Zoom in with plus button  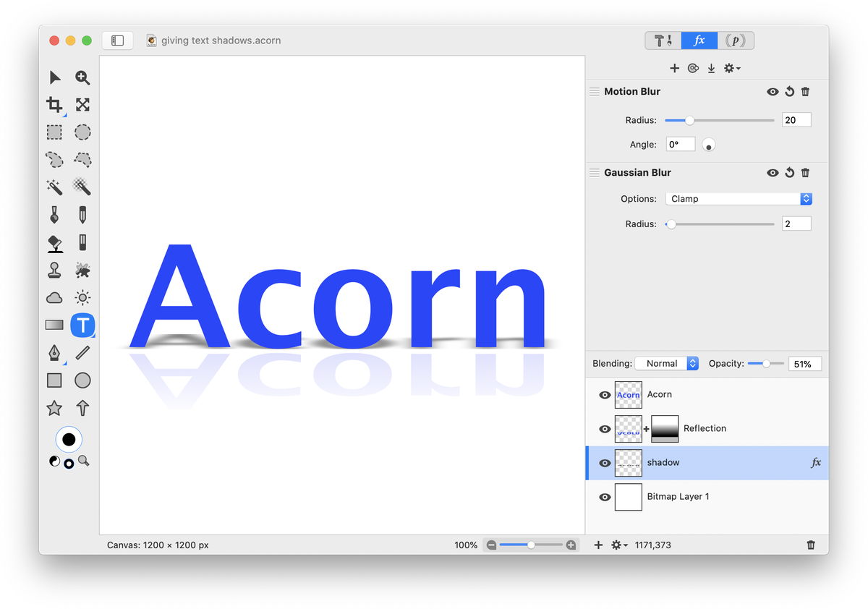pyautogui.click(x=571, y=545)
